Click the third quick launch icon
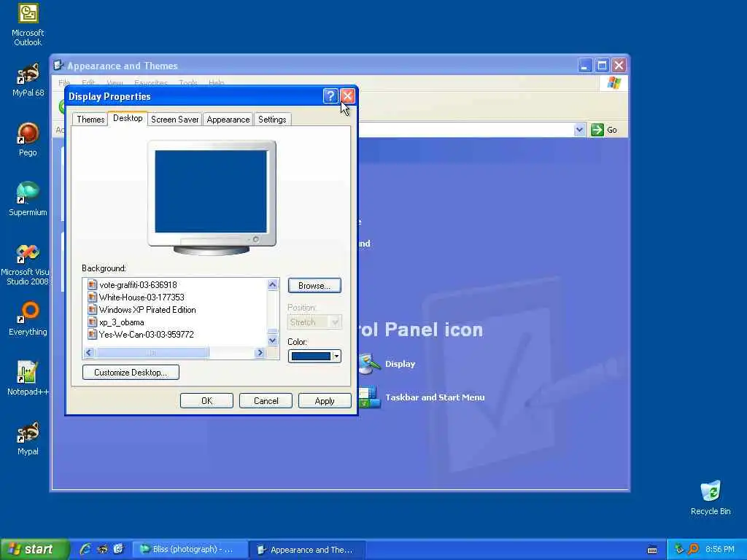 click(118, 549)
